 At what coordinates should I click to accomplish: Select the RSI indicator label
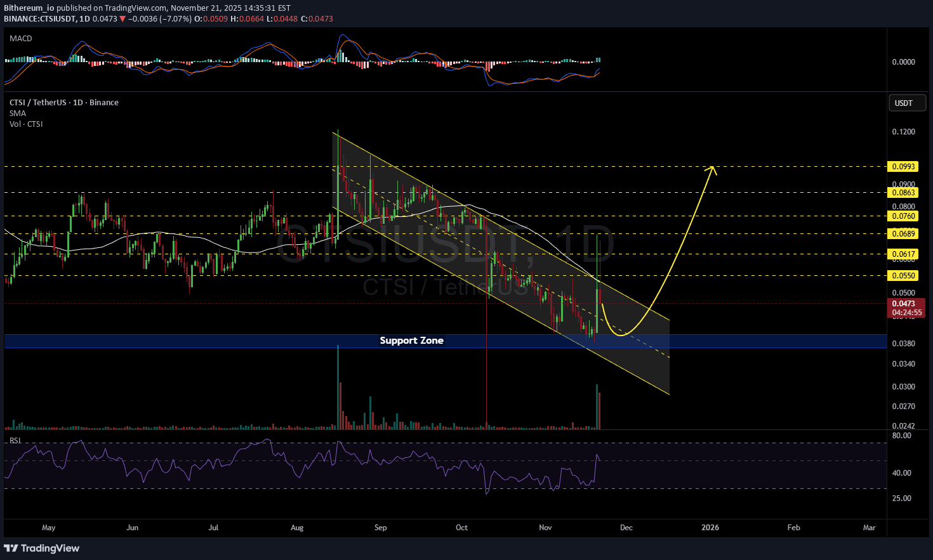[15, 441]
